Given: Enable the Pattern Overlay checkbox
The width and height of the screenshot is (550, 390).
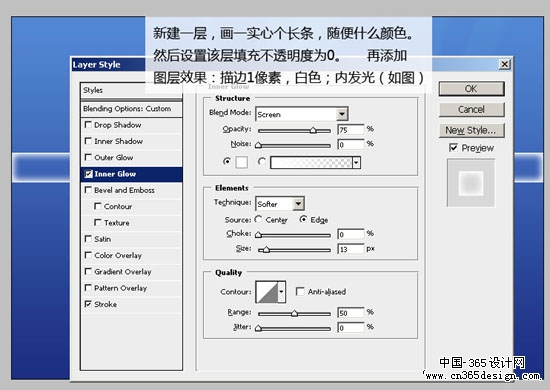Looking at the screenshot, I should [x=88, y=288].
